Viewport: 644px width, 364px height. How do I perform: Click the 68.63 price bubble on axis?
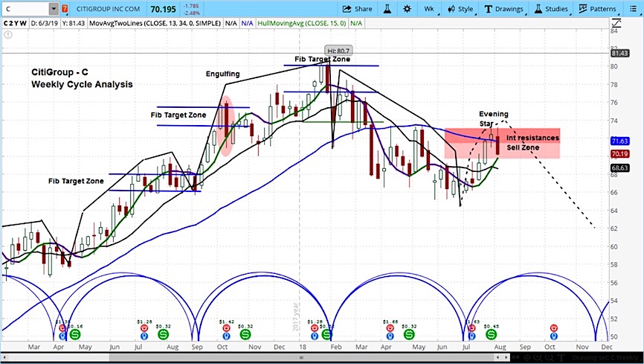[x=619, y=168]
